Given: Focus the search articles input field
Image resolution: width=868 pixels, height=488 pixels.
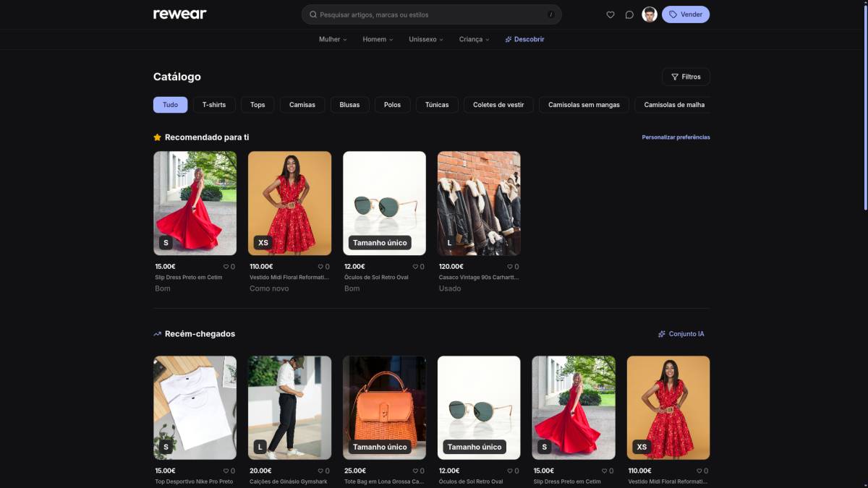Looking at the screenshot, I should pos(432,14).
